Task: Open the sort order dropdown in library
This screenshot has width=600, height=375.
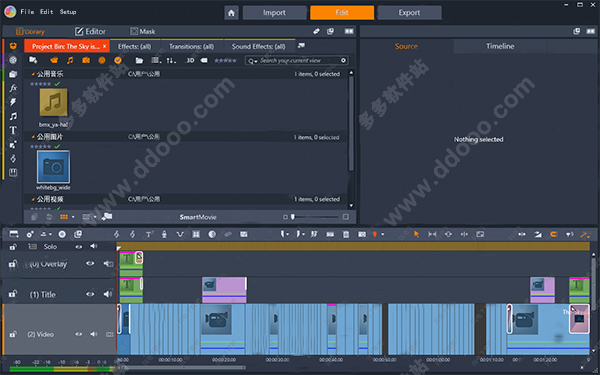Action: coord(171,60)
